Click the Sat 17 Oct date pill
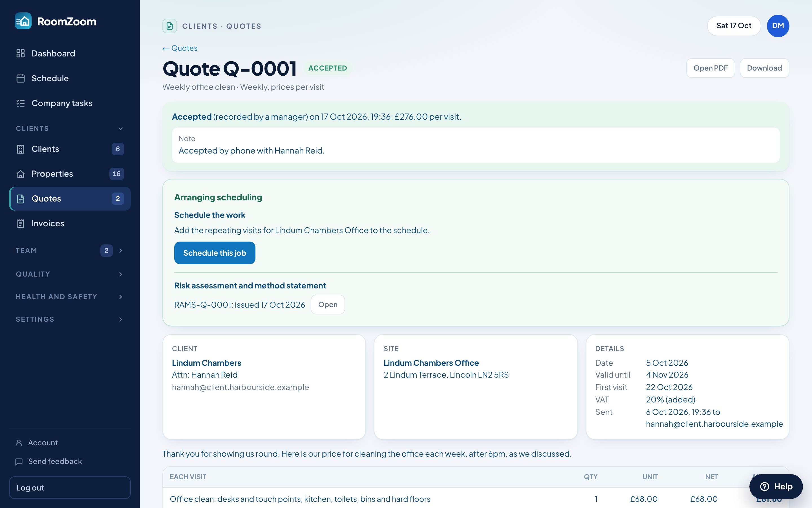 click(734, 26)
